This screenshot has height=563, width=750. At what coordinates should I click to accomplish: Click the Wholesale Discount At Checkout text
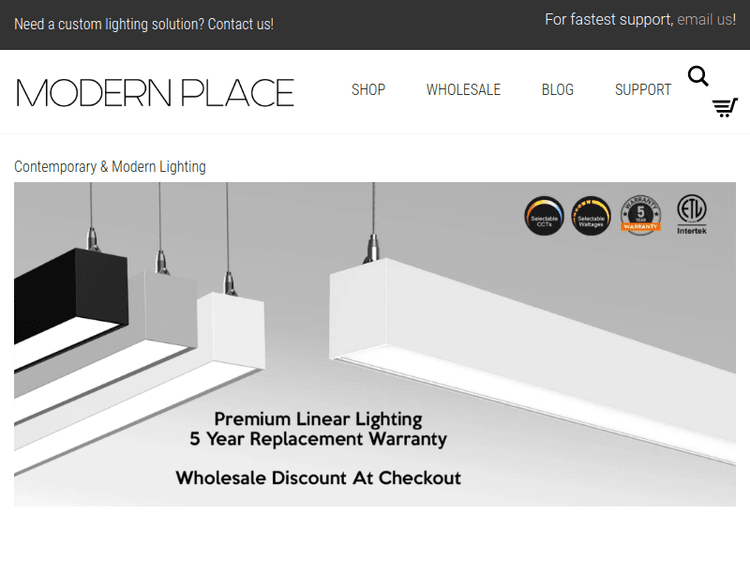(x=318, y=477)
